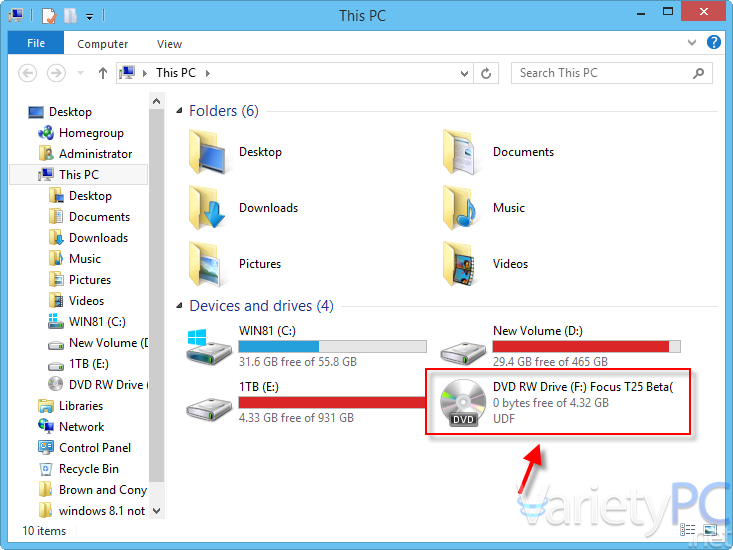Click the New folder quick access icon
Screen dimensions: 733x550
tap(71, 16)
